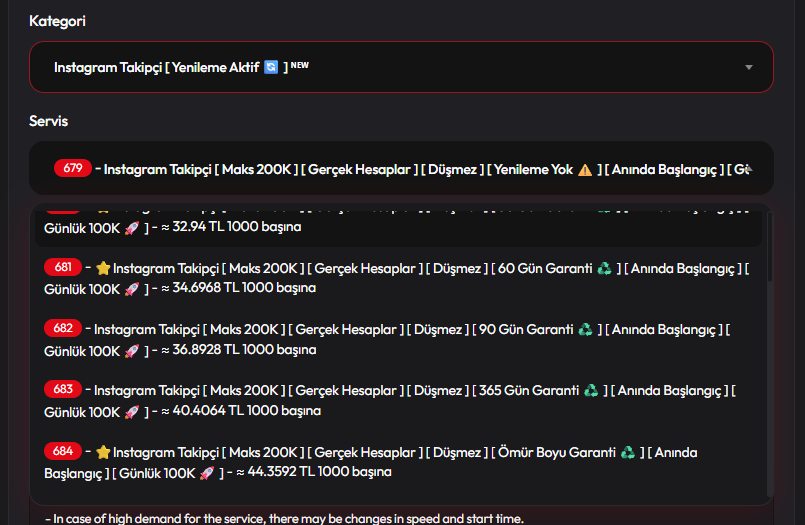The height and width of the screenshot is (525, 805).
Task: Select the 60 Gün Garanti service option
Action: (400, 278)
